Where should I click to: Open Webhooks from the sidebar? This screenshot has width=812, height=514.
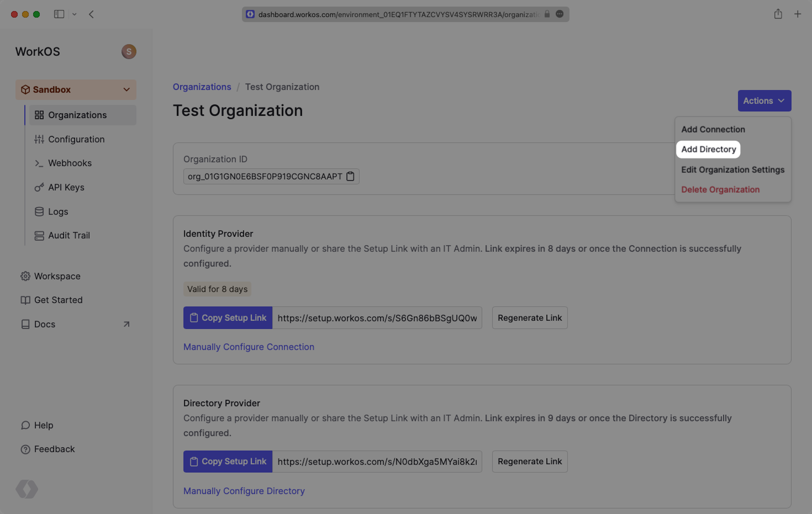point(70,163)
